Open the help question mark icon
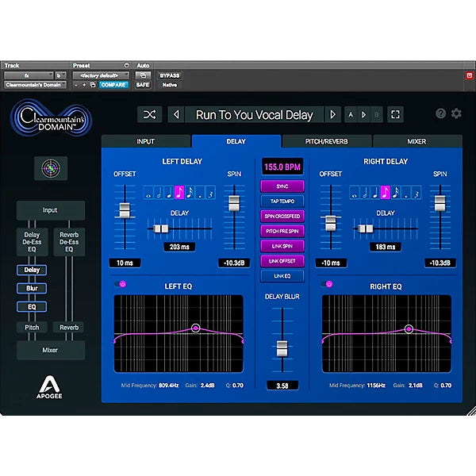476x476 pixels. [441, 113]
